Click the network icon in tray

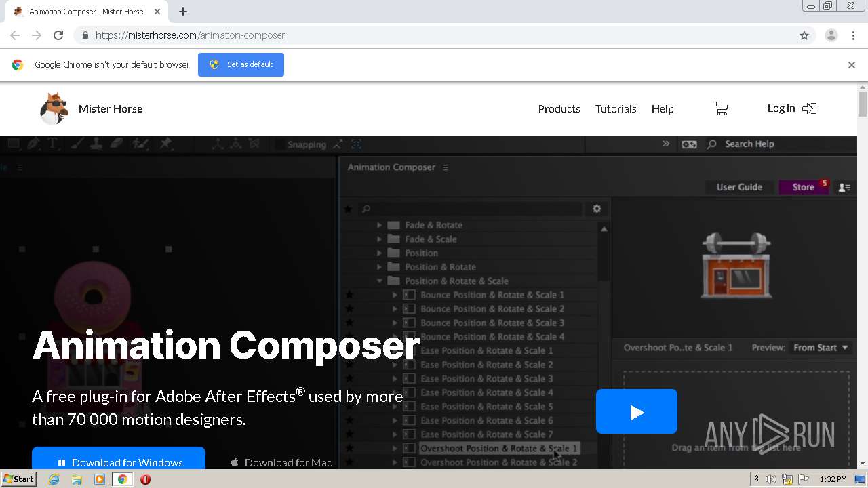(x=787, y=479)
